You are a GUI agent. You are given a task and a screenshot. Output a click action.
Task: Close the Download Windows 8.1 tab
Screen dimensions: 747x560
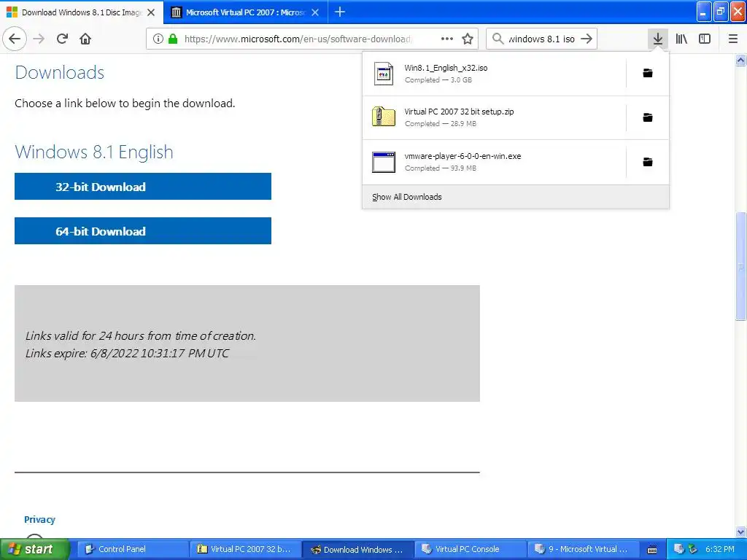(x=151, y=12)
